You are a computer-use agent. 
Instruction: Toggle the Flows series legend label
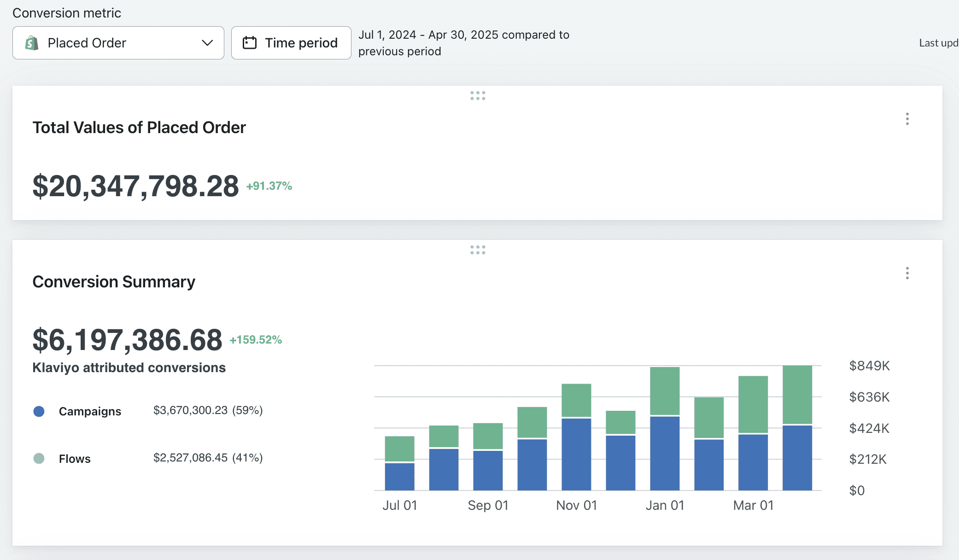point(75,459)
